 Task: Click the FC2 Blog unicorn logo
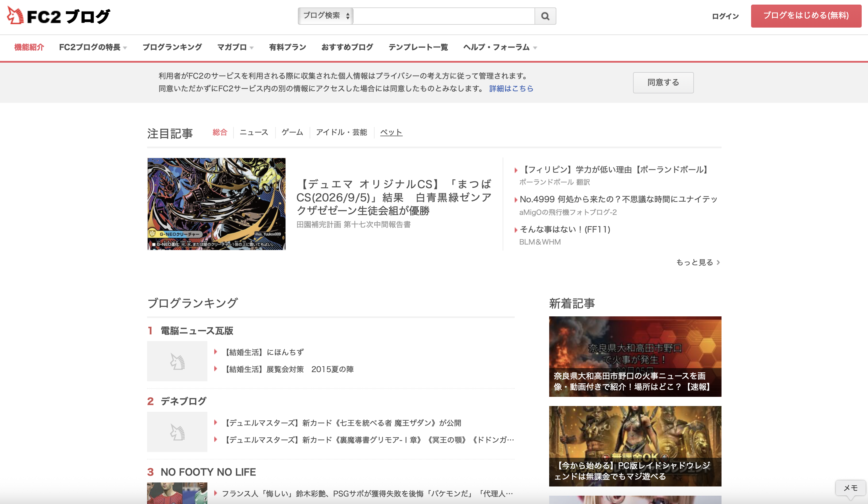click(x=59, y=16)
